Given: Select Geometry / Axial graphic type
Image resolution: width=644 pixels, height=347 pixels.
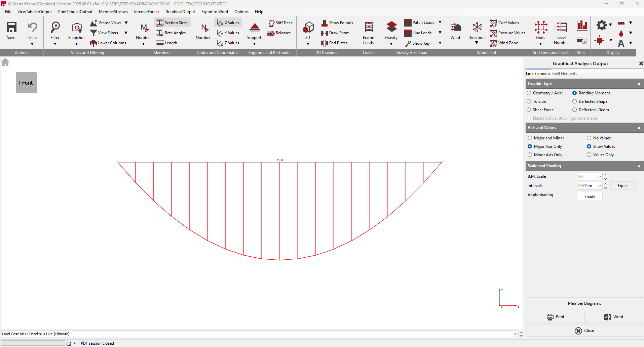Looking at the screenshot, I should [x=544, y=93].
